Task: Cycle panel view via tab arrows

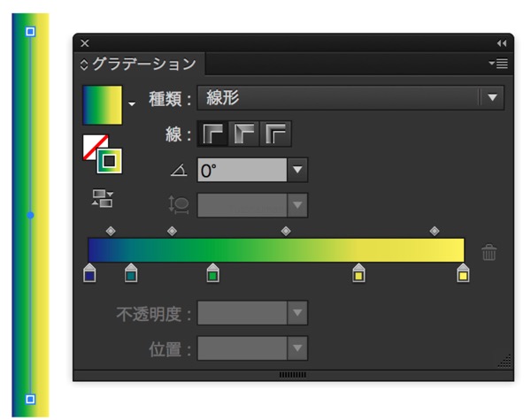Action: coord(85,65)
